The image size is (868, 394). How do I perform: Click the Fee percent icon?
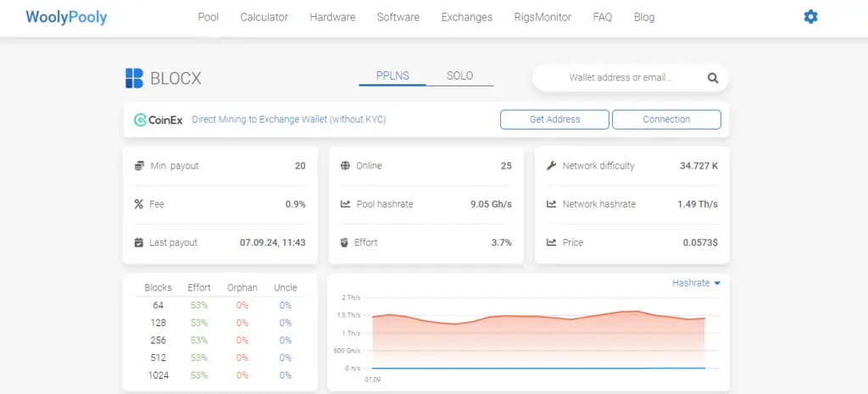[139, 204]
